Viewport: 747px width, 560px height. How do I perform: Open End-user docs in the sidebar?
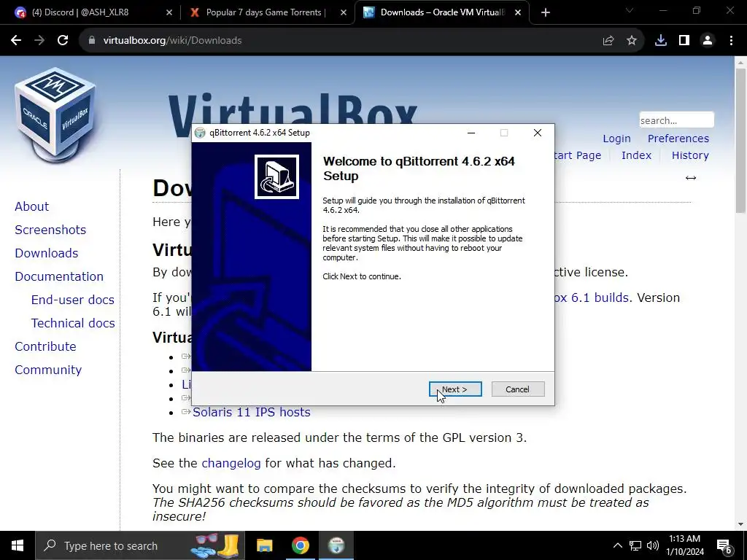[73, 300]
